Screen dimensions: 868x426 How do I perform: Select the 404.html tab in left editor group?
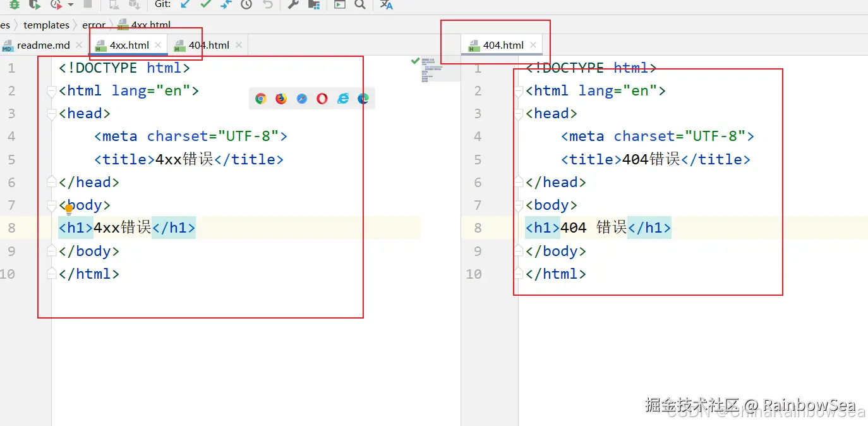(x=208, y=46)
